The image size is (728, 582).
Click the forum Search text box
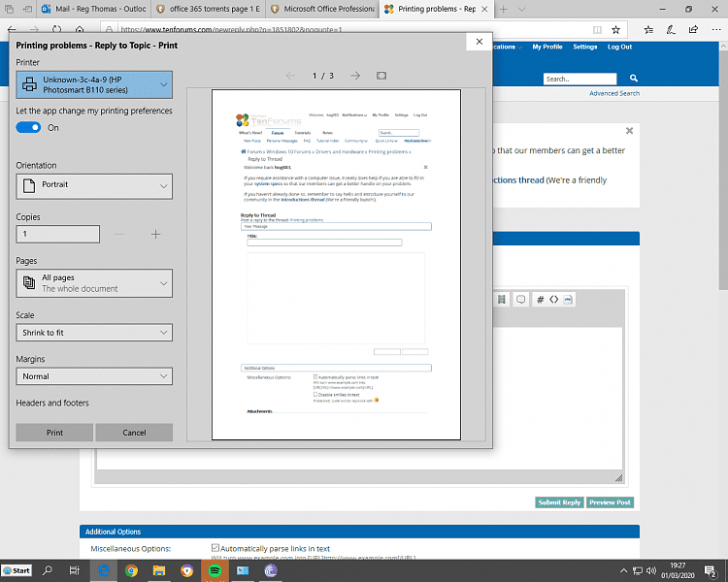(x=579, y=79)
